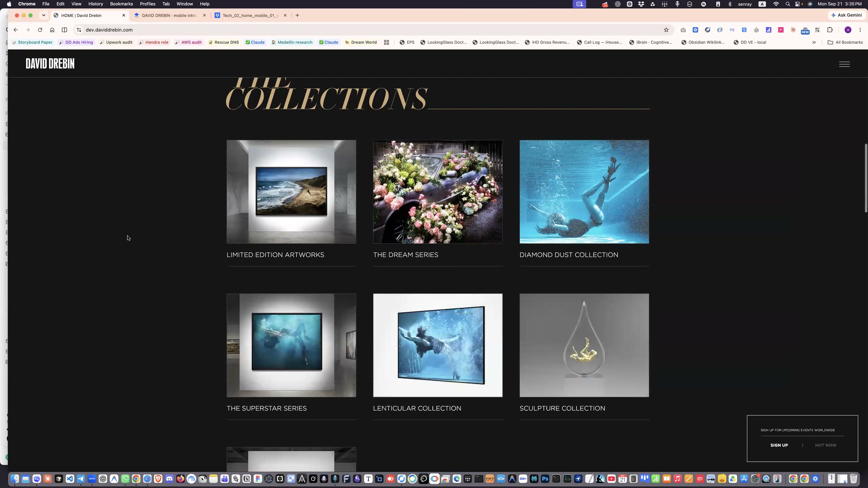Switch to the DAVID DREBIN mobile intro tab
Viewport: 868px width, 488px height.
(x=169, y=15)
